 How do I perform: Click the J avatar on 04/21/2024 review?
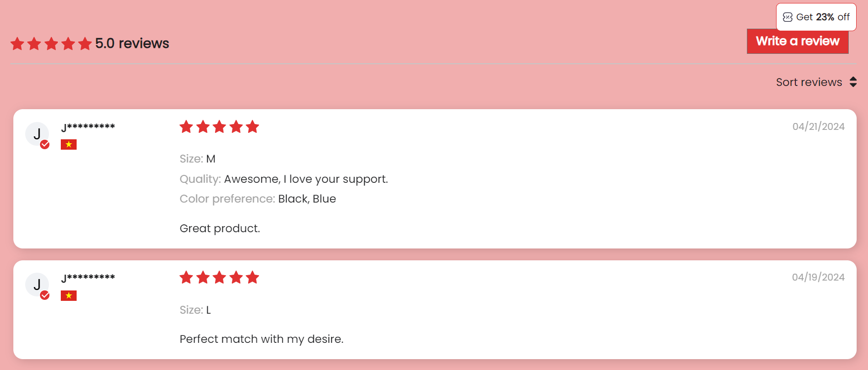pyautogui.click(x=37, y=134)
